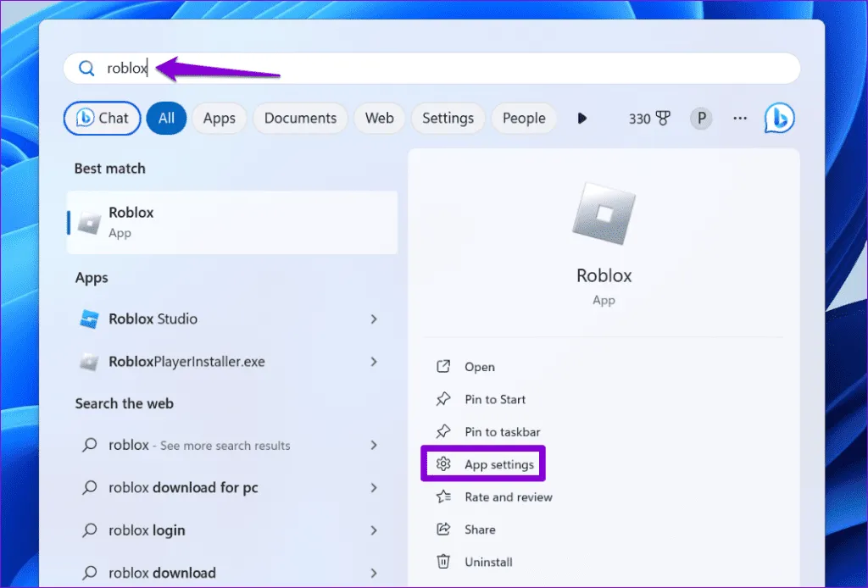Viewport: 868px width, 588px height.
Task: Click Open to launch Roblox
Action: coord(479,367)
